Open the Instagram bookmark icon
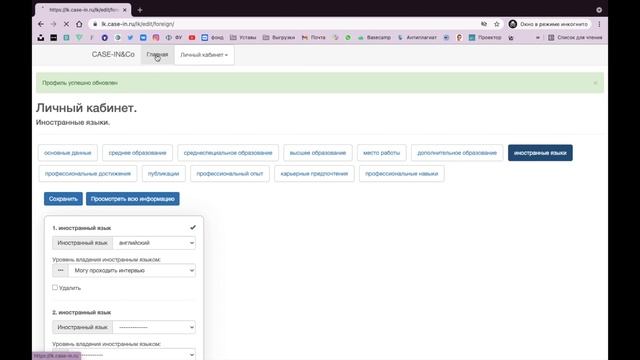Image resolution: width=640 pixels, height=360 pixels. pos(156,38)
